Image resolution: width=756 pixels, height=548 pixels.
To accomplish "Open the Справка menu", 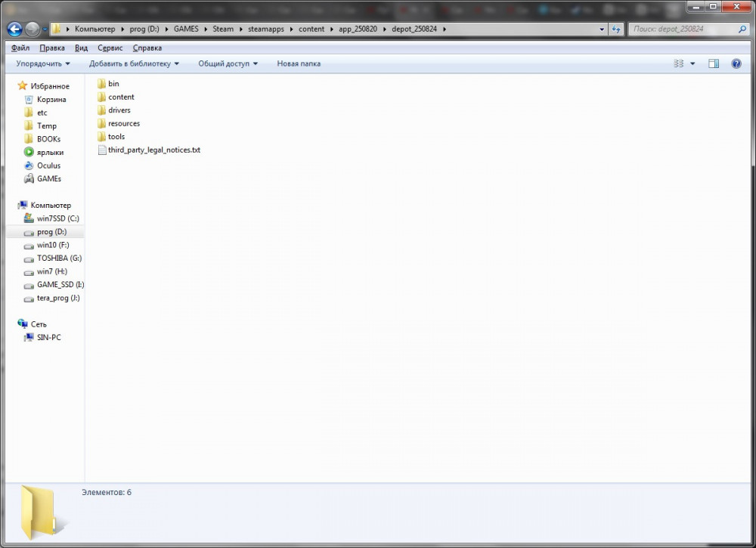I will click(147, 48).
